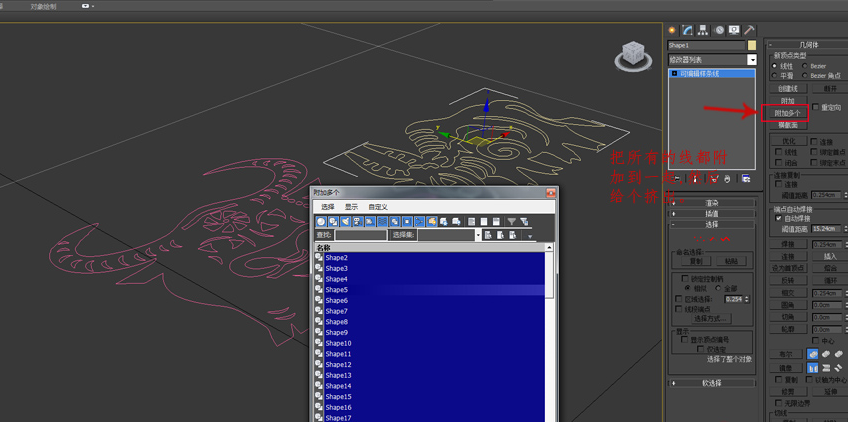
Task: Enable the 区域选择 checkbox
Action: [678, 299]
